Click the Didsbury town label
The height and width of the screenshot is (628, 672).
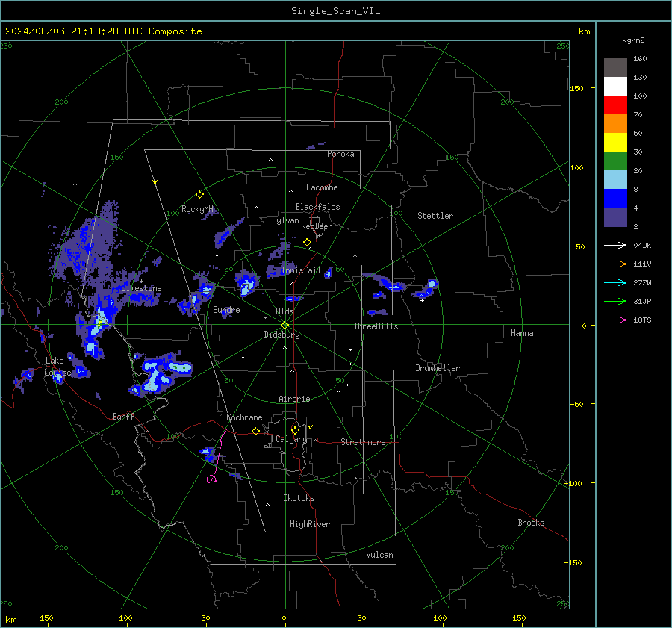click(x=281, y=335)
